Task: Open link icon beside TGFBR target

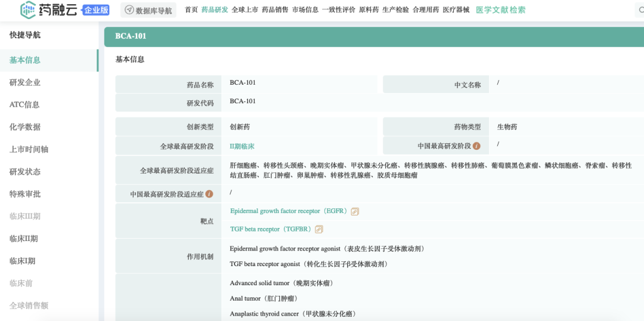Action: (318, 229)
